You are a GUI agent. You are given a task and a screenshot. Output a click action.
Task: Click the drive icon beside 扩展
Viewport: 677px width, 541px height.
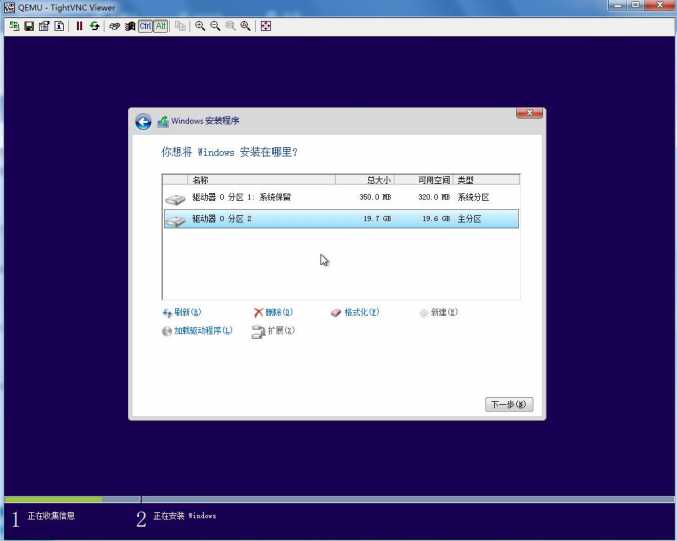[258, 332]
